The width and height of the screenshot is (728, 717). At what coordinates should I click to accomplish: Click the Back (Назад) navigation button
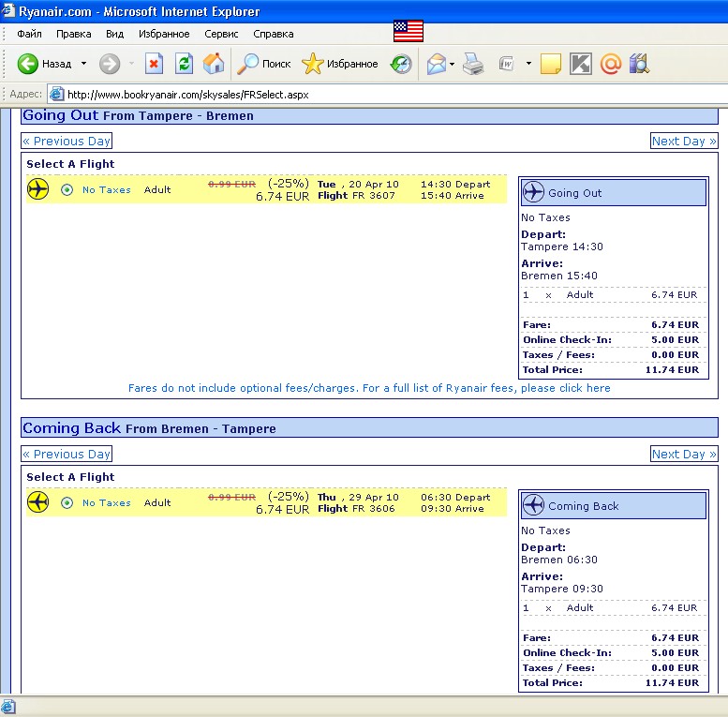(45, 64)
